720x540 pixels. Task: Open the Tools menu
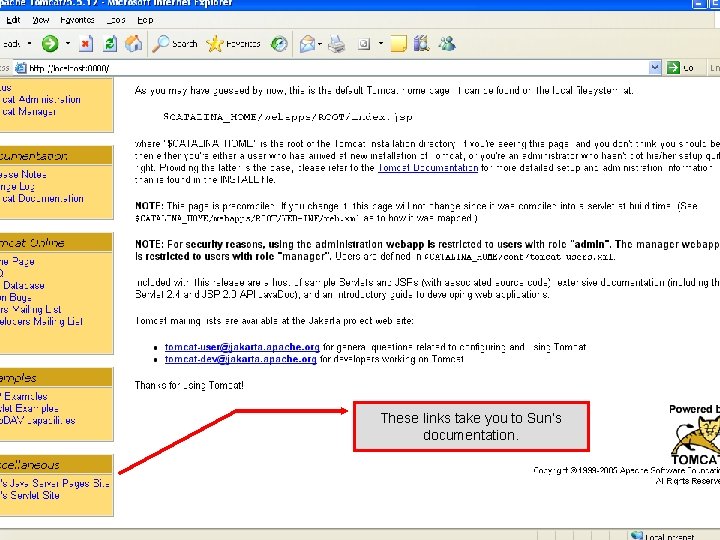point(116,20)
